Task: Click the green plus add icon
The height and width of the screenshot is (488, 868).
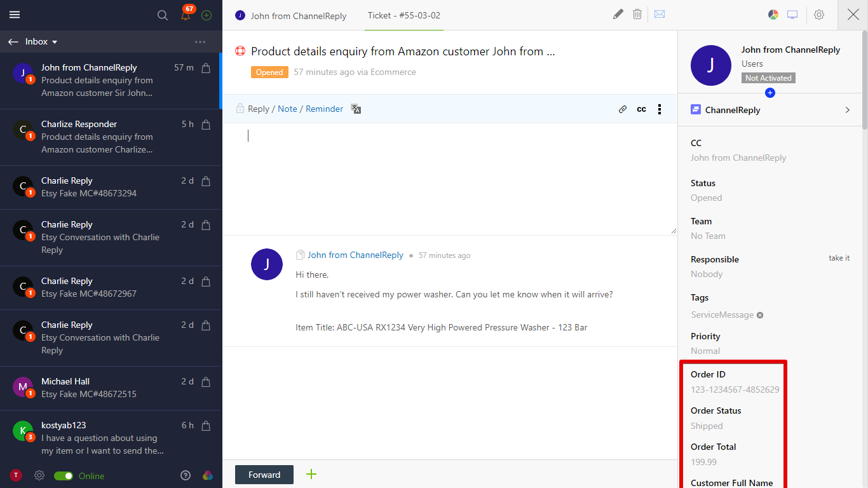Action: tap(207, 15)
